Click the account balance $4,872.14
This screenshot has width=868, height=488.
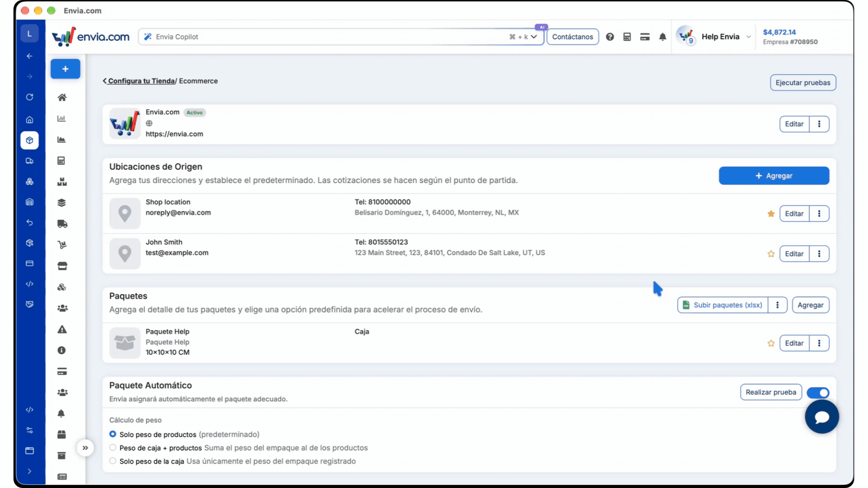779,32
